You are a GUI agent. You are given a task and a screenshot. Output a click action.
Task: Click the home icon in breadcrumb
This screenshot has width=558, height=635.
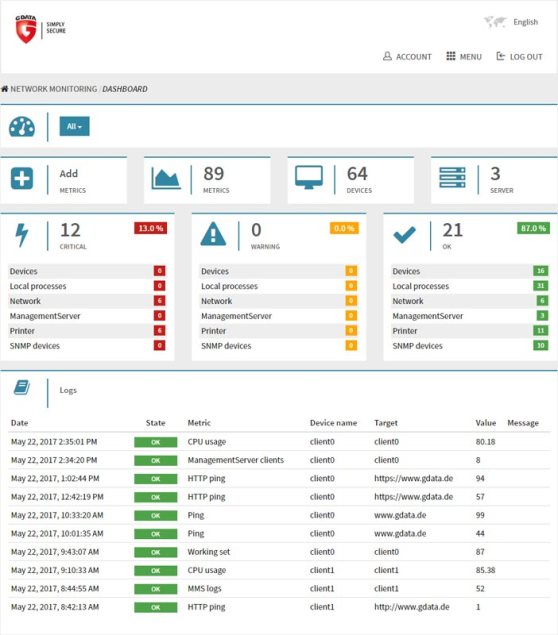[4, 89]
